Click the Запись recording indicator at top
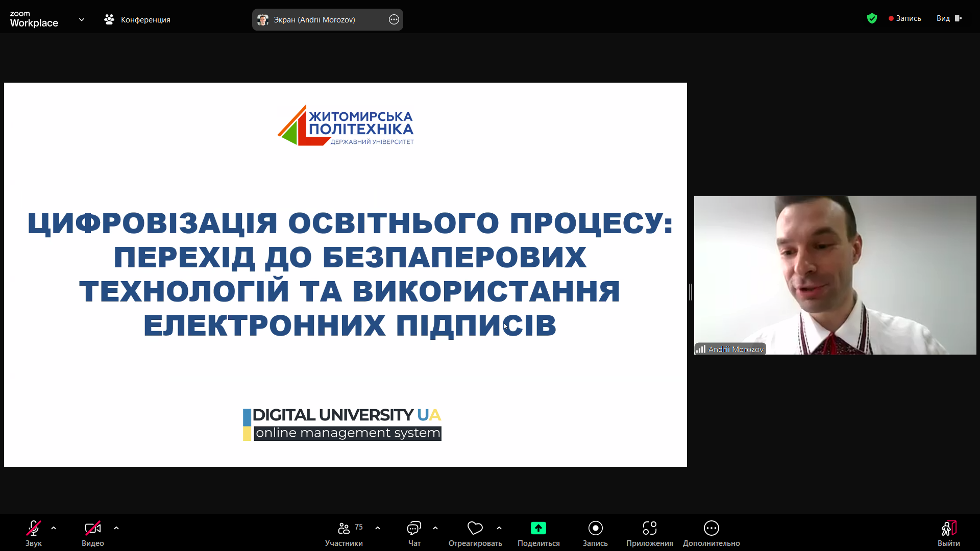This screenshot has width=980, height=551. pos(905,18)
